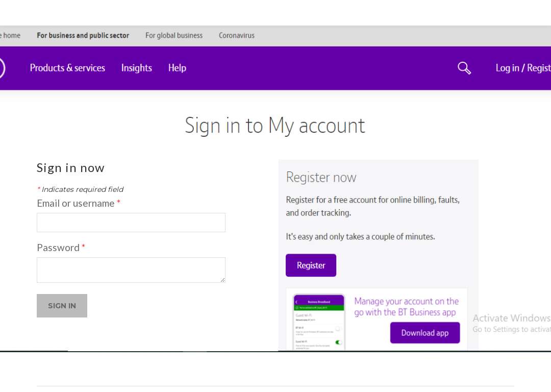Click the search magnifier icon
Screen dimensions: 551x392
[464, 68]
